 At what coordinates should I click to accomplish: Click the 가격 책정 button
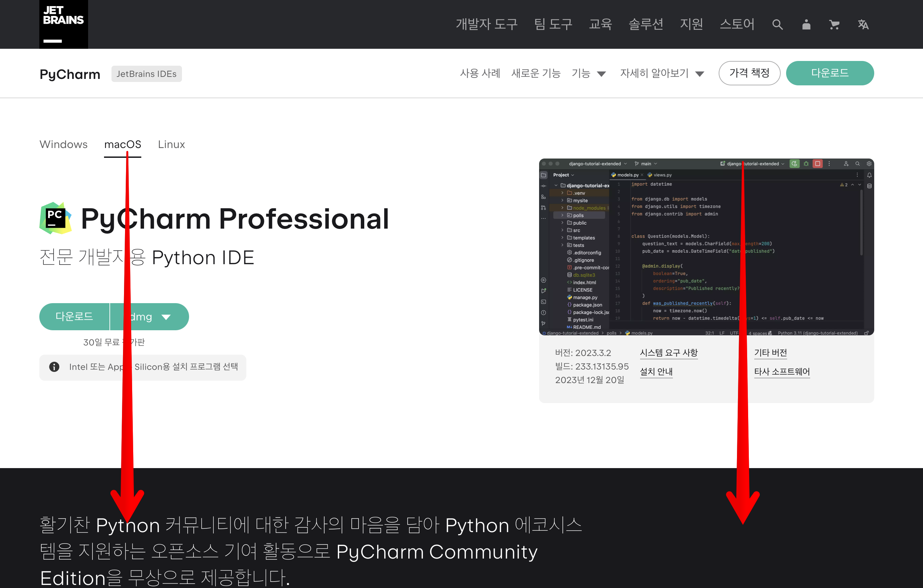750,73
